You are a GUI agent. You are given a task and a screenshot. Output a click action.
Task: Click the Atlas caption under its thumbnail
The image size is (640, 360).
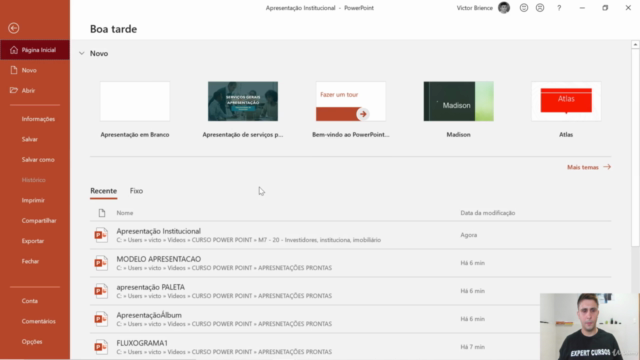(566, 134)
